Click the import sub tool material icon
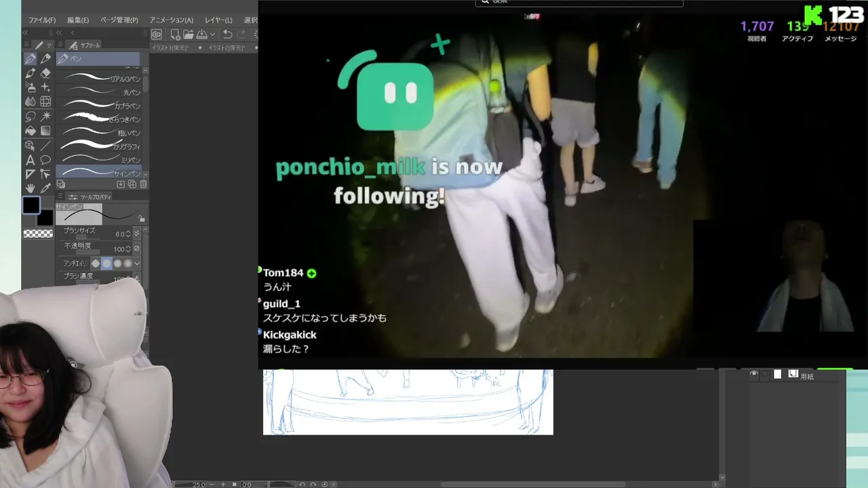Screen dimensions: 868x488 [121, 184]
